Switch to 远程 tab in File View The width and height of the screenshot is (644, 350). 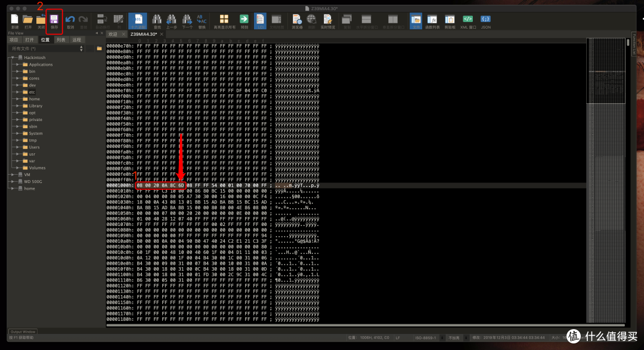77,40
